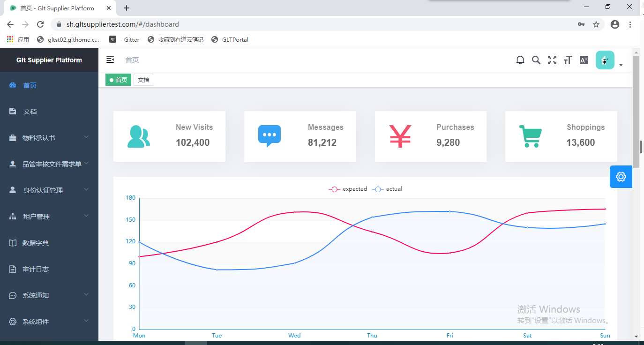Toggle the expected series in chart legend
644x345 pixels.
(x=348, y=189)
